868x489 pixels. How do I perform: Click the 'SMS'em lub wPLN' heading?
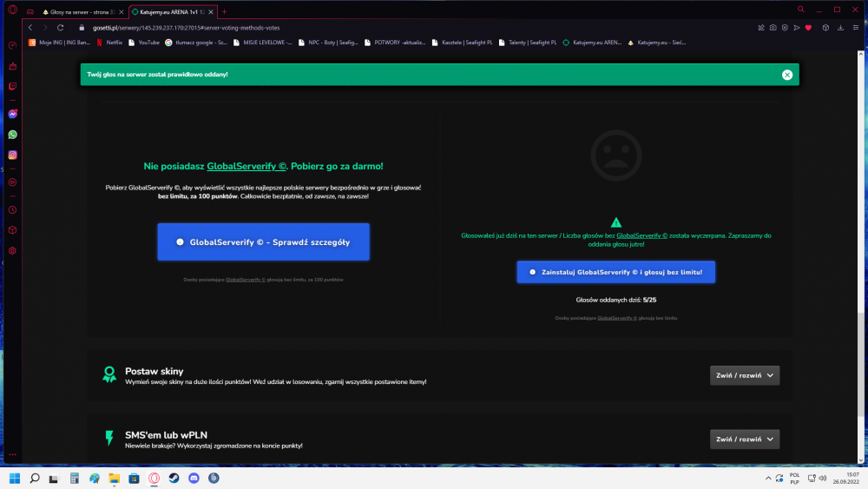[x=166, y=435]
